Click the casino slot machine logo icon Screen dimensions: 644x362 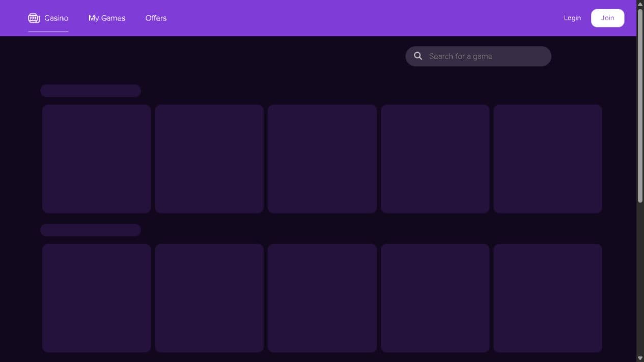click(x=34, y=18)
